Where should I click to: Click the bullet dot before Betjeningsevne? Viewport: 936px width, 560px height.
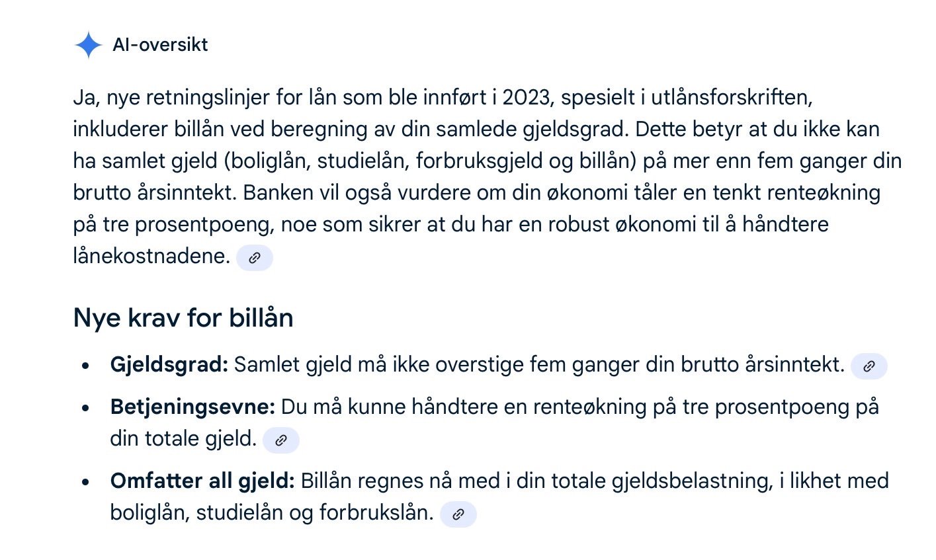[x=85, y=407]
